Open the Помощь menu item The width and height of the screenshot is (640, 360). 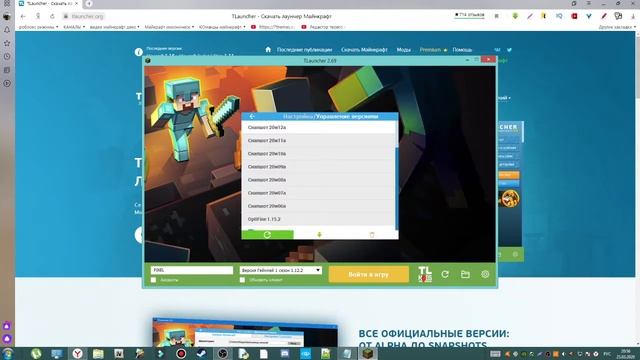[462, 50]
